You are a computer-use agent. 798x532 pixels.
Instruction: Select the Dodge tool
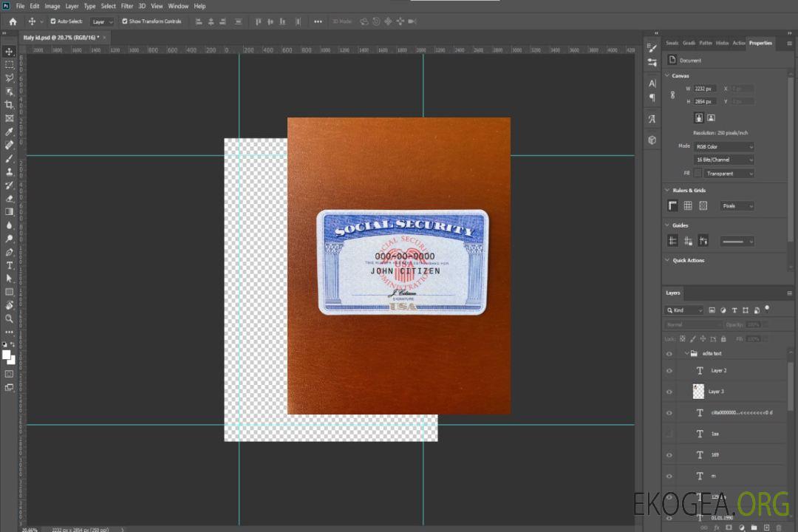[x=9, y=238]
